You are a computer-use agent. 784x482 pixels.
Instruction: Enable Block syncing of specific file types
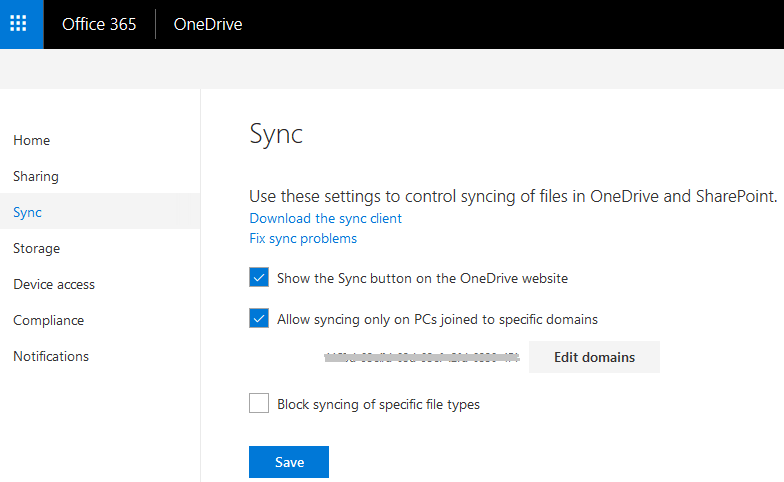click(259, 403)
